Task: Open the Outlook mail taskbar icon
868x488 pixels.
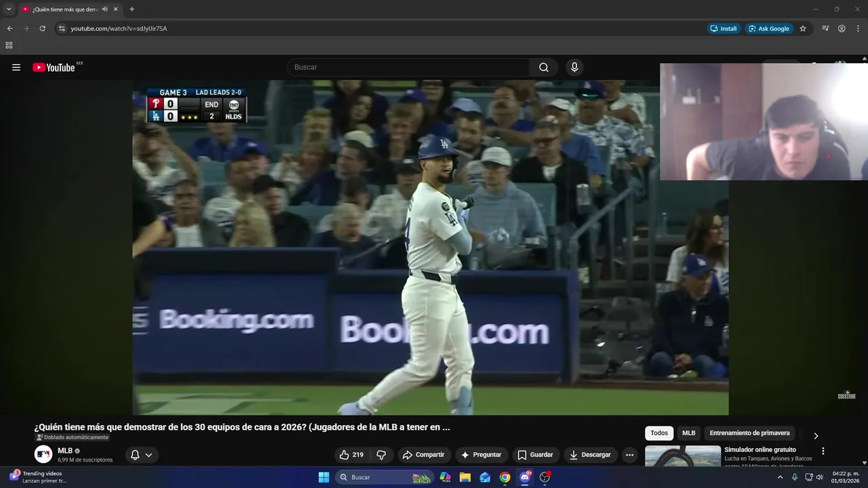Action: point(485,477)
